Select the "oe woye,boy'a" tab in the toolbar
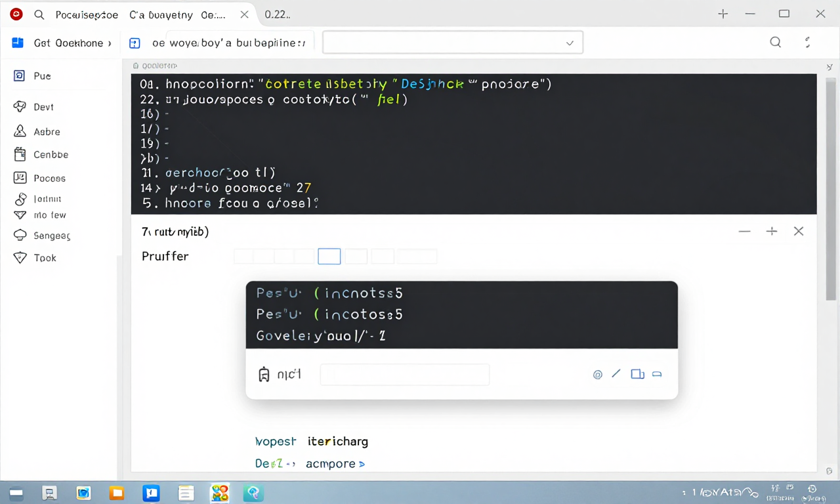Image resolution: width=840 pixels, height=504 pixels. click(x=228, y=43)
